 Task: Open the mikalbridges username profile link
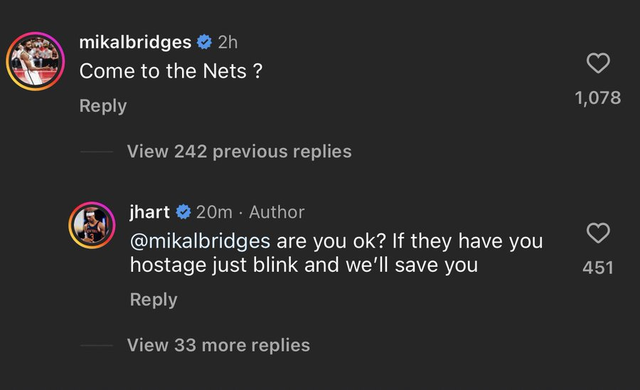(135, 42)
